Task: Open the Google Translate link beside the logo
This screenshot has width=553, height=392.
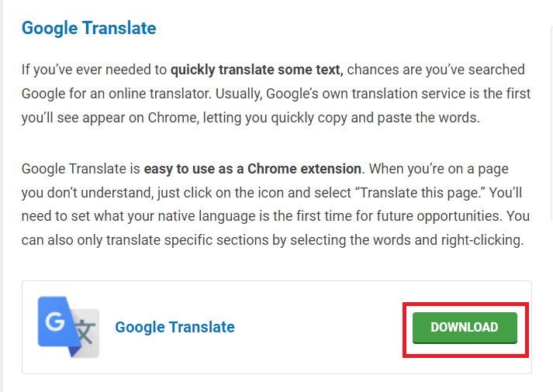Action: pyautogui.click(x=175, y=327)
